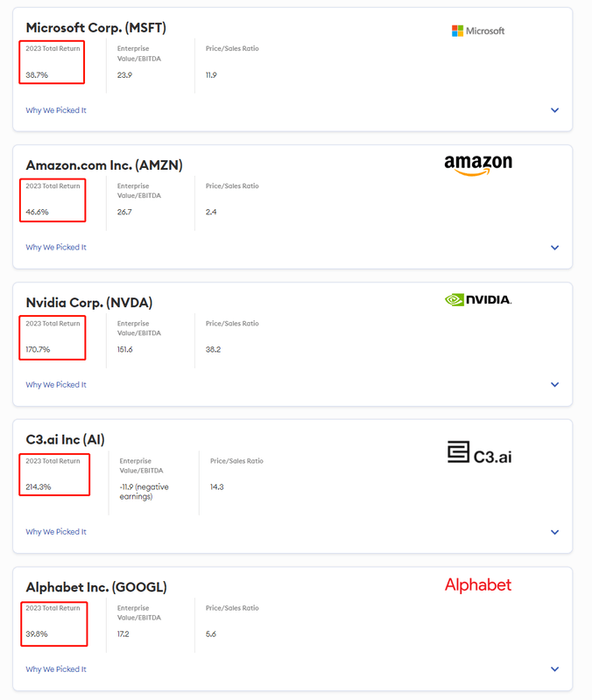Open Why We Picked It for Alphabet

[x=56, y=669]
